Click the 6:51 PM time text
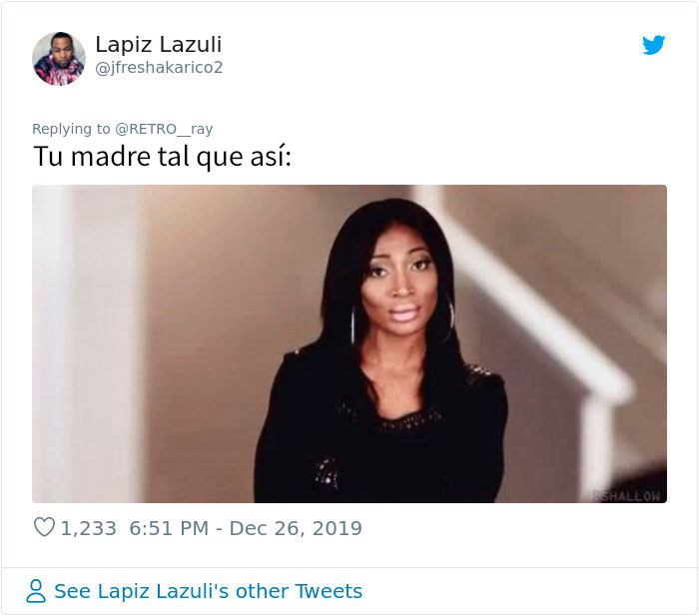Screen dimensions: 699x616 point(169,528)
